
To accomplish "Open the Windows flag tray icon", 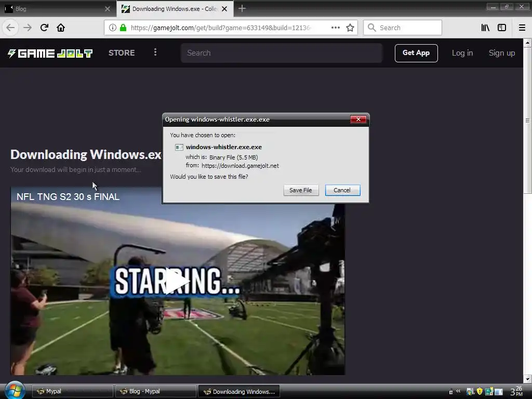I will [470, 392].
